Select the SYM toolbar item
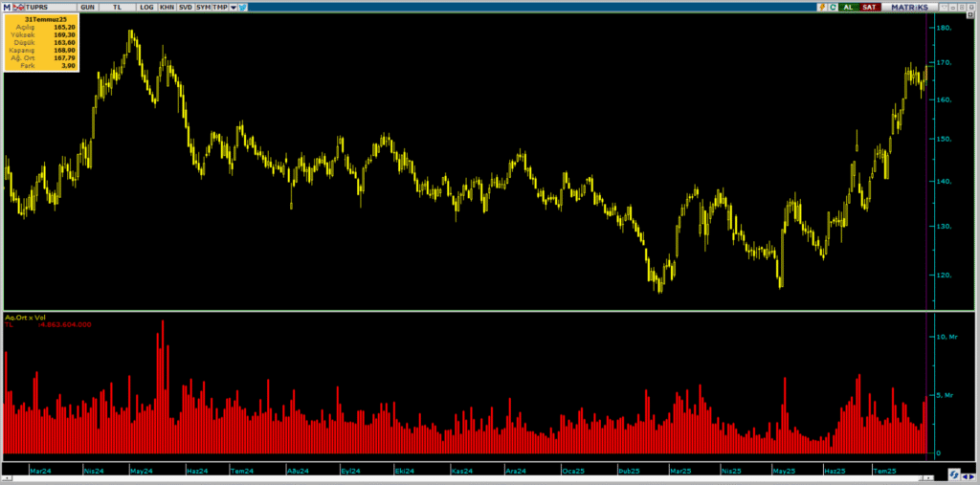 pos(203,7)
